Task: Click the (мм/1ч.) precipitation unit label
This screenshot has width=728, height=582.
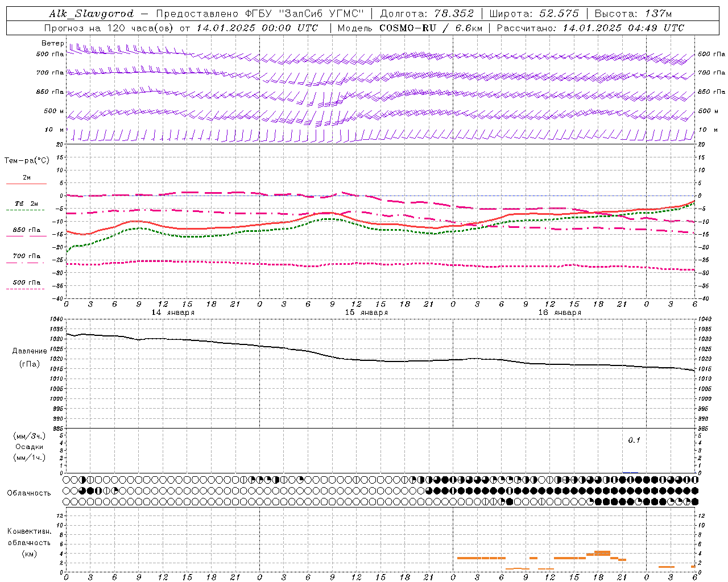Action: (x=30, y=458)
